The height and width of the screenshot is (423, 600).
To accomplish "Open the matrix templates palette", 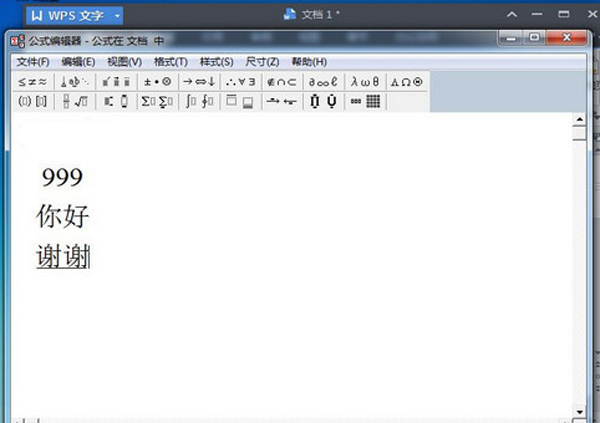I will pyautogui.click(x=365, y=101).
